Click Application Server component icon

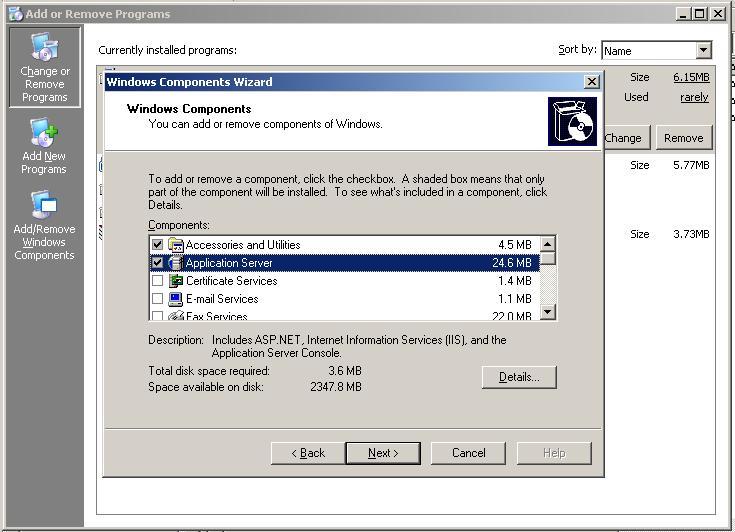coord(176,263)
